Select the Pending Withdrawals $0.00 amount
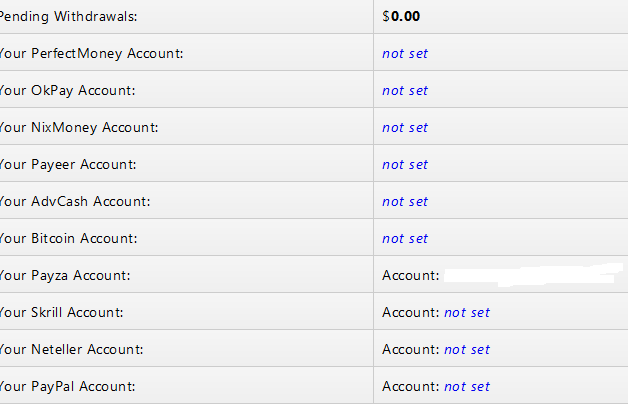 click(401, 16)
